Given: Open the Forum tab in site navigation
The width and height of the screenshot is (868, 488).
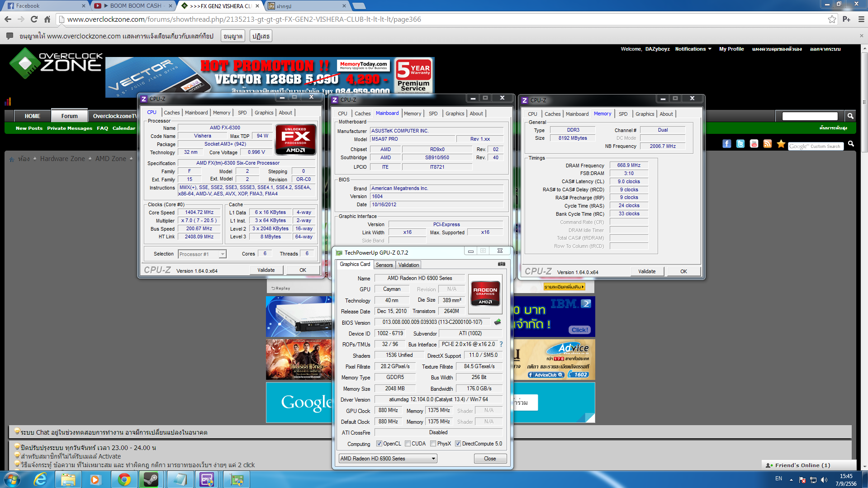Looking at the screenshot, I should tap(69, 116).
